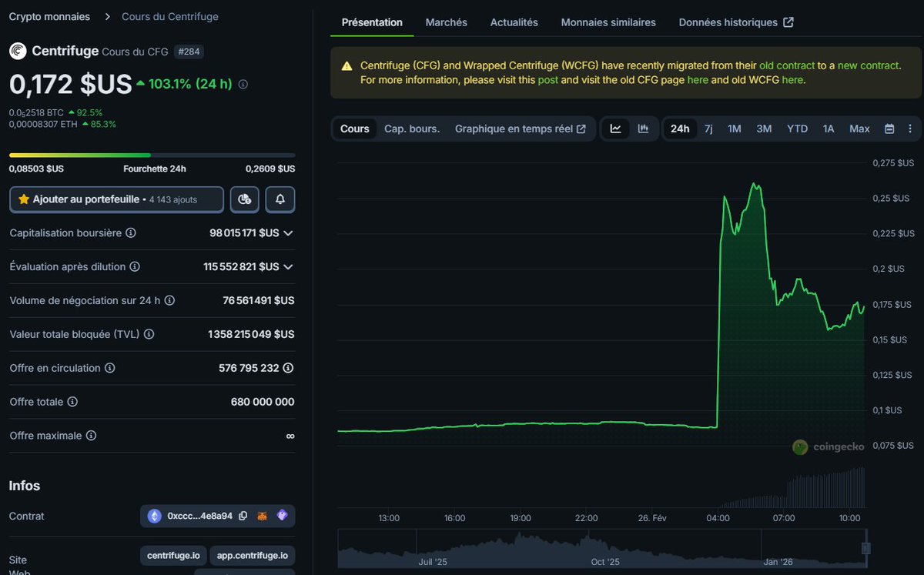Add token to MetaMask using the fox icon
The width and height of the screenshot is (924, 575).
[263, 516]
